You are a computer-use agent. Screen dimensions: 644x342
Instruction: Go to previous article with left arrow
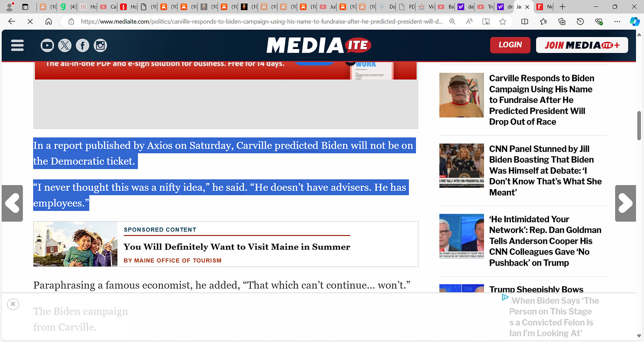(x=12, y=203)
